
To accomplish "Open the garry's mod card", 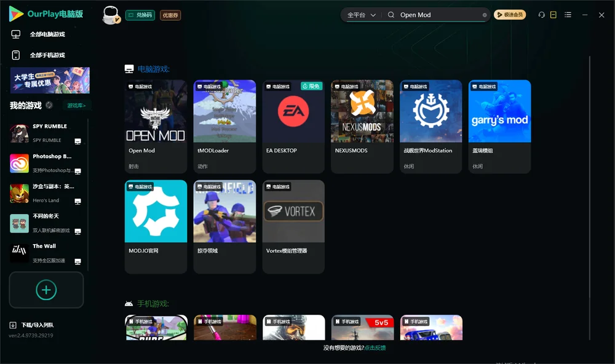I will tap(499, 126).
